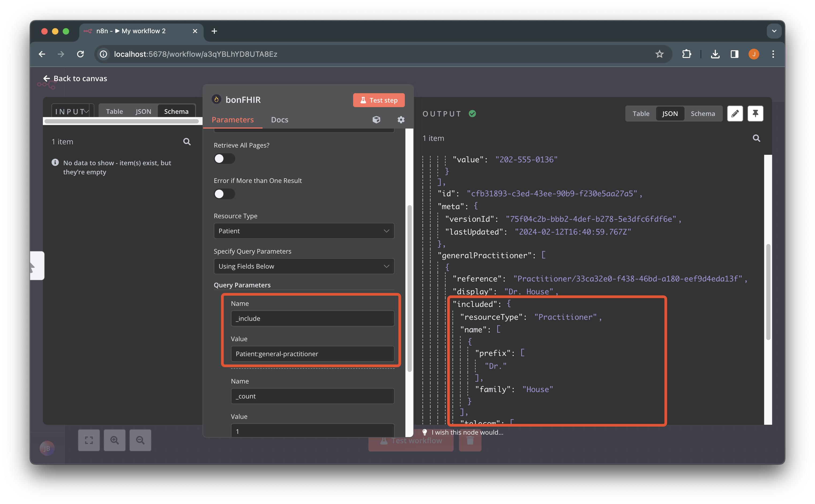Open the browser downloads icon
Viewport: 815px width, 504px height.
[x=715, y=54]
